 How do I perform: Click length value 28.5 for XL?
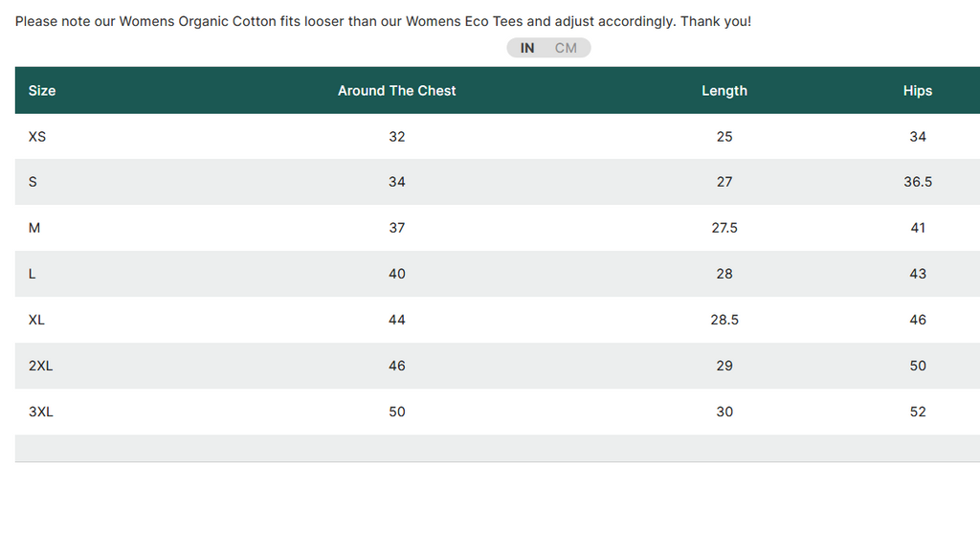(724, 320)
